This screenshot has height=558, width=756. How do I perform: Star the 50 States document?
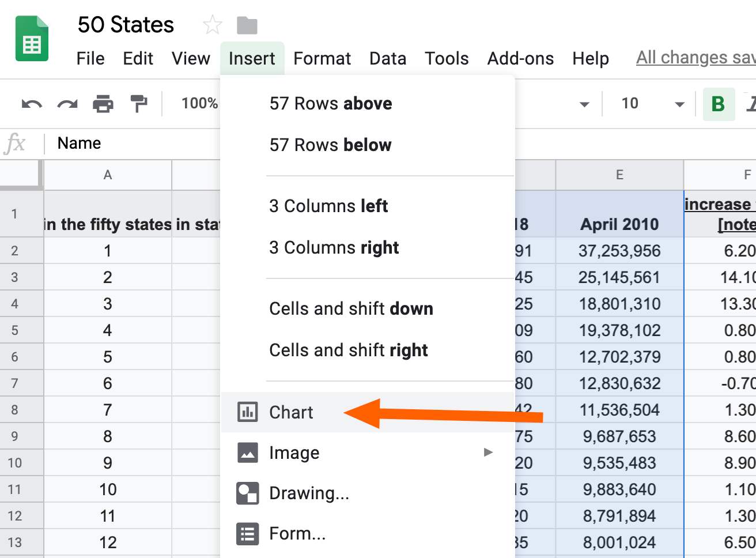213,25
